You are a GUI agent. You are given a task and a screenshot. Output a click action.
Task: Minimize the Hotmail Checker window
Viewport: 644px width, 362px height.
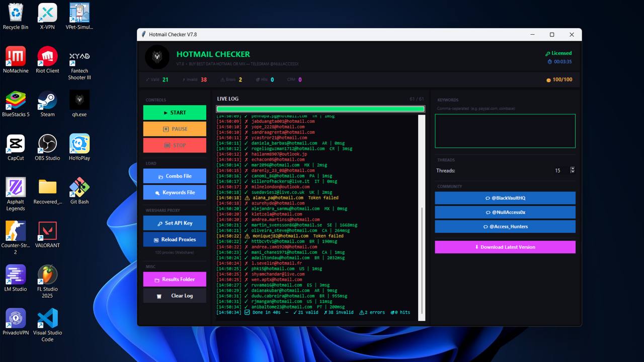[x=532, y=35]
